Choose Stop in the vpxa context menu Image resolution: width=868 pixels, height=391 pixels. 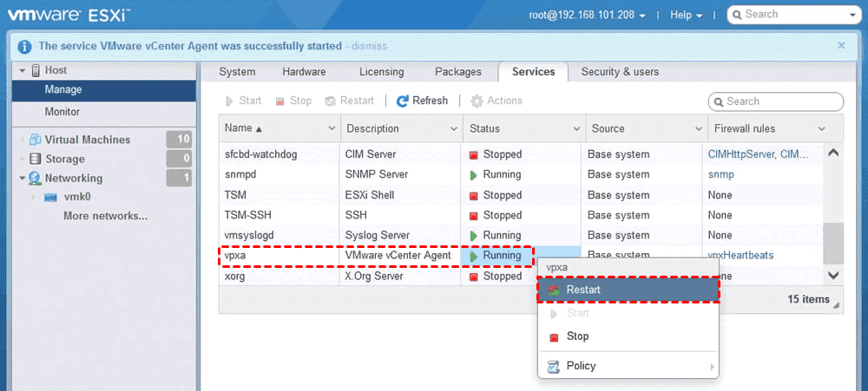pyautogui.click(x=628, y=336)
